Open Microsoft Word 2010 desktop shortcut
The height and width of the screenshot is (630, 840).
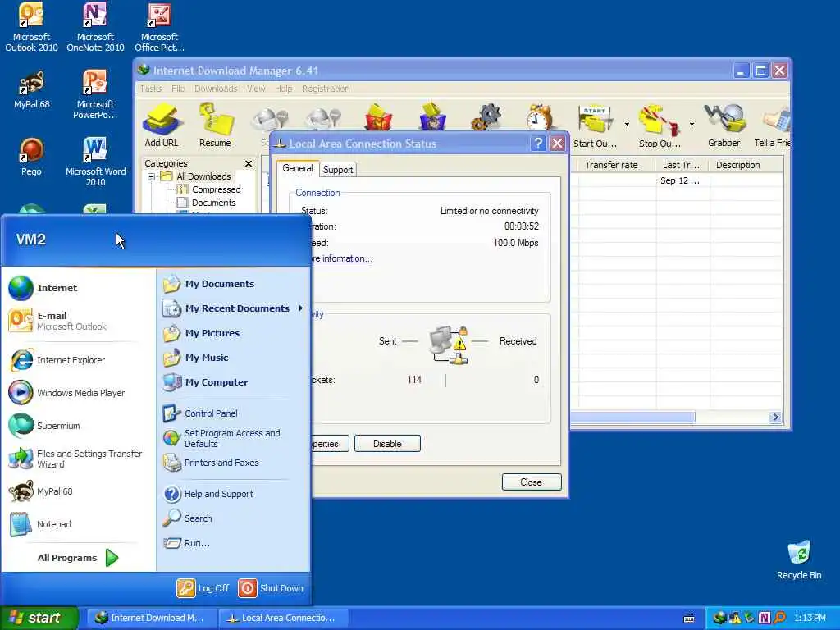point(95,162)
